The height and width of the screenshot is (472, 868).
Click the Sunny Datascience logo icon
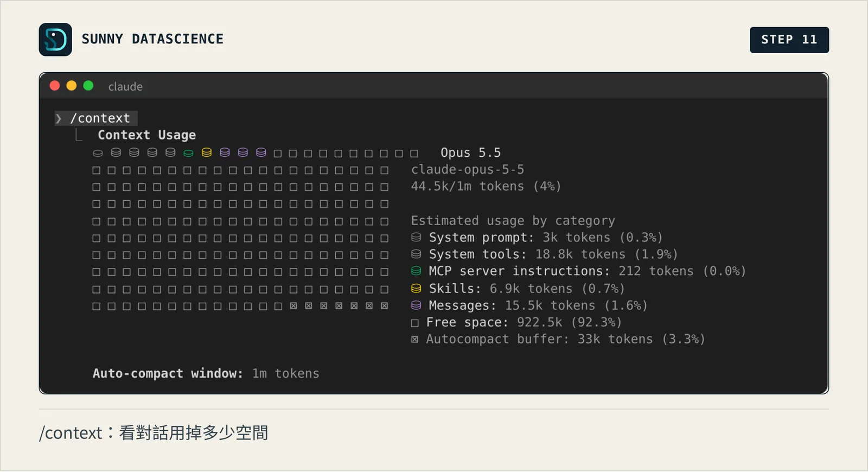coord(55,40)
